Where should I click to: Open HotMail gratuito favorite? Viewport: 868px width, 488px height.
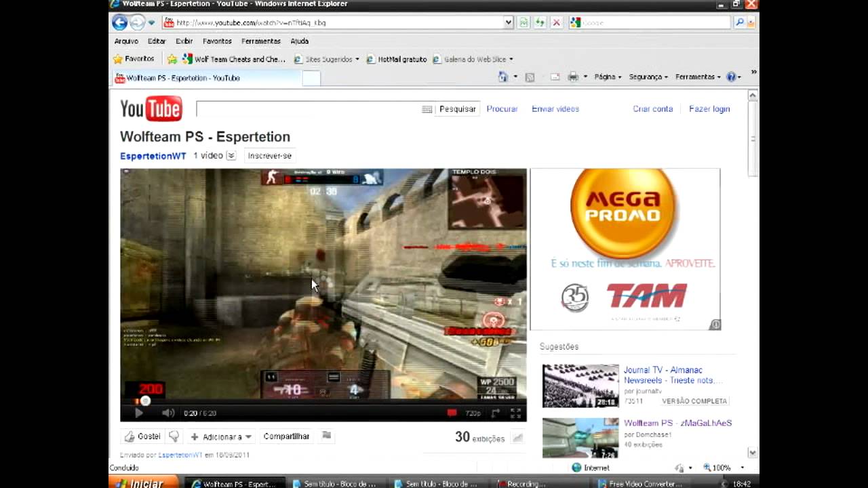click(397, 59)
